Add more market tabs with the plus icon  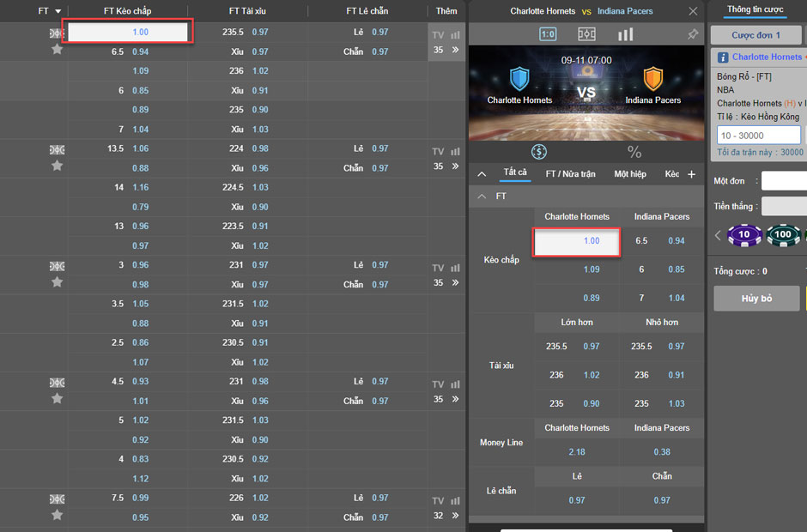(692, 174)
